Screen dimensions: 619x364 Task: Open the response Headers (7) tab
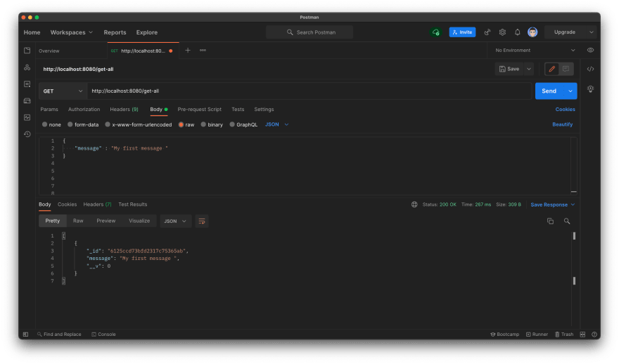(98, 204)
